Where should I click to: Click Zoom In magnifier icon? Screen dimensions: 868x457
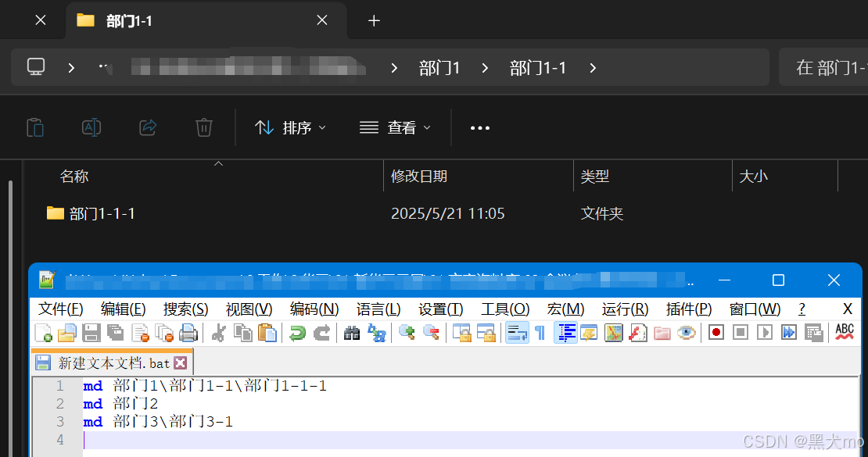pyautogui.click(x=407, y=333)
